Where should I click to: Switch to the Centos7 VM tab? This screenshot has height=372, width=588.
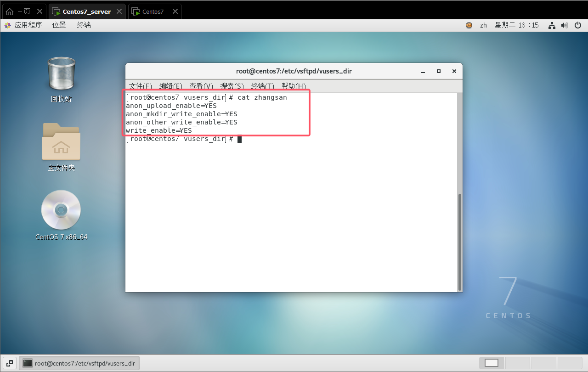[153, 12]
